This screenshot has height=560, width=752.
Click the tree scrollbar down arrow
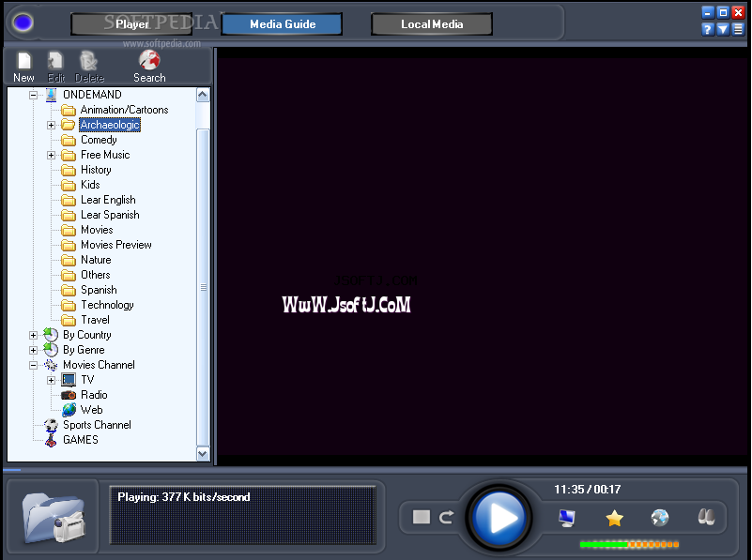203,454
